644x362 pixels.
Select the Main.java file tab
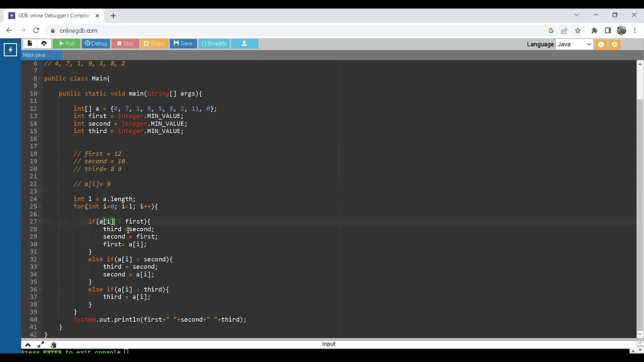coord(34,55)
